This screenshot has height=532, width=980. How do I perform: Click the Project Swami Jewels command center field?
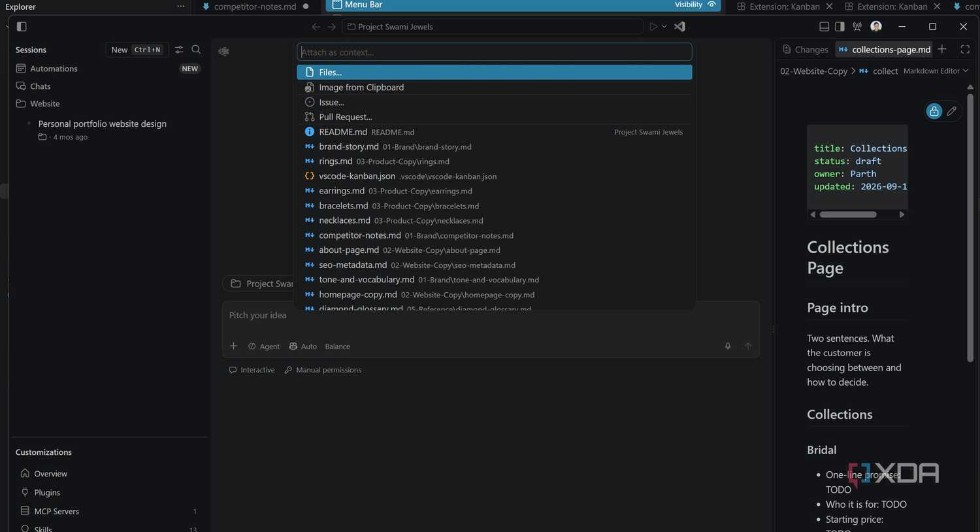(x=493, y=27)
